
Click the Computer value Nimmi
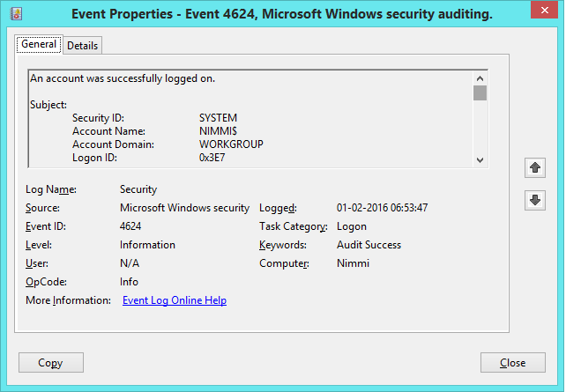coord(353,263)
